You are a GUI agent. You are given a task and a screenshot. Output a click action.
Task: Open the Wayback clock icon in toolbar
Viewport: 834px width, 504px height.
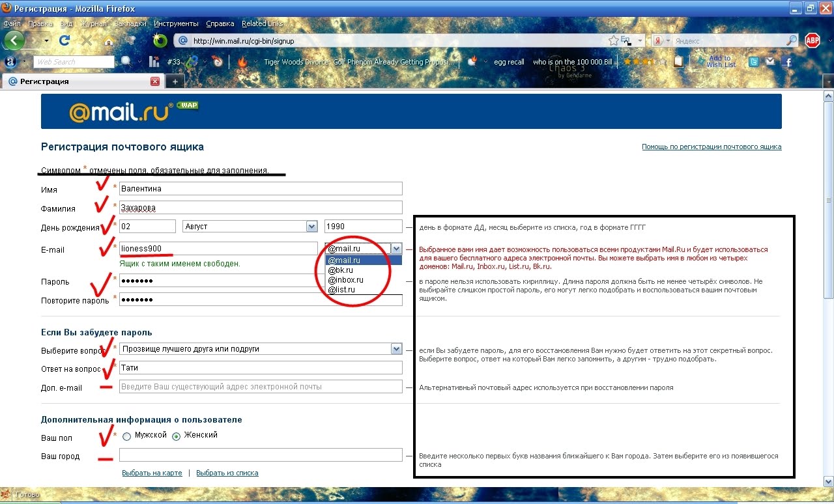(217, 62)
